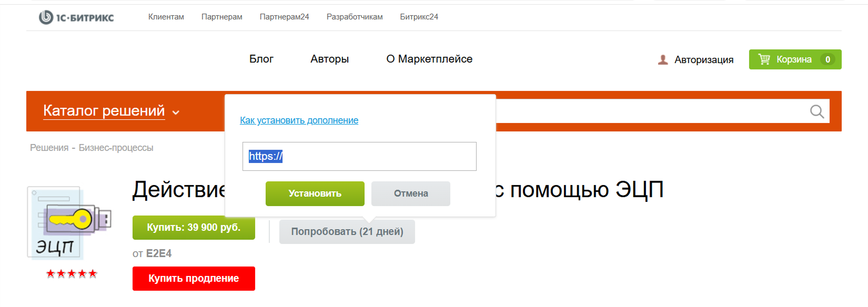The width and height of the screenshot is (868, 307).
Task: Click the 1C-Bitrix logo
Action: 76,17
